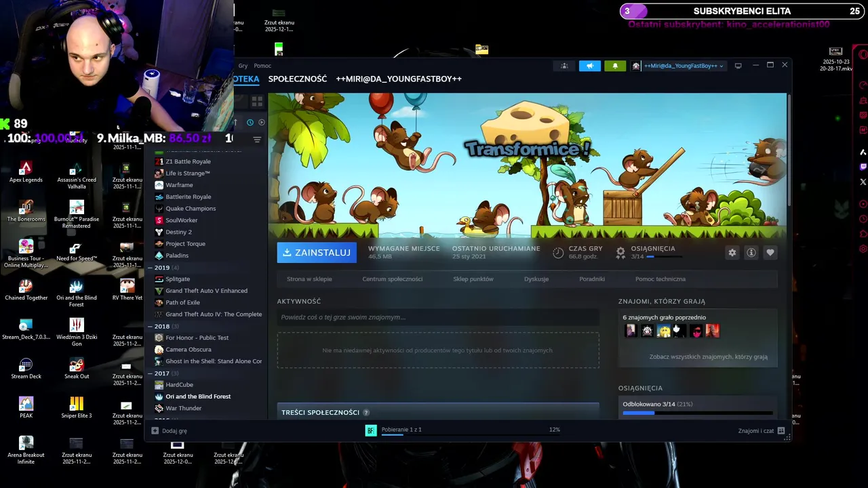This screenshot has height=488, width=868.
Task: Open the Pomoc menu
Action: pyautogui.click(x=262, y=66)
